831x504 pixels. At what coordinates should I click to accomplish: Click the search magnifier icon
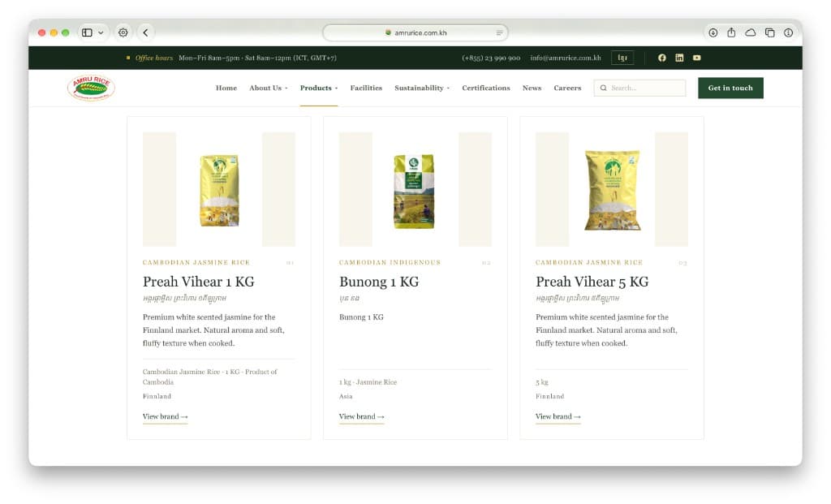603,88
